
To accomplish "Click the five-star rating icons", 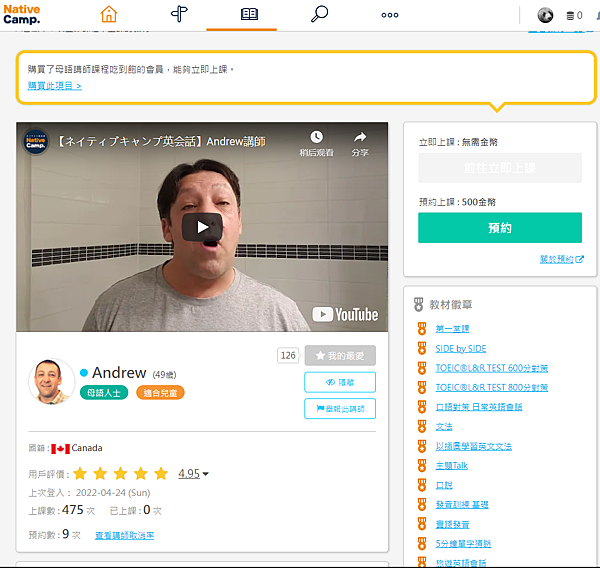I will click(x=121, y=474).
